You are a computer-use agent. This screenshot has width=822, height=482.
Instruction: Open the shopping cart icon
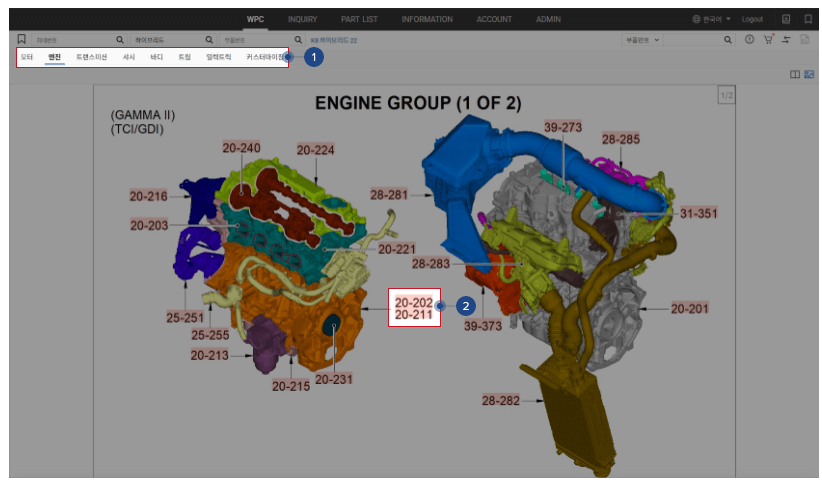coord(768,39)
